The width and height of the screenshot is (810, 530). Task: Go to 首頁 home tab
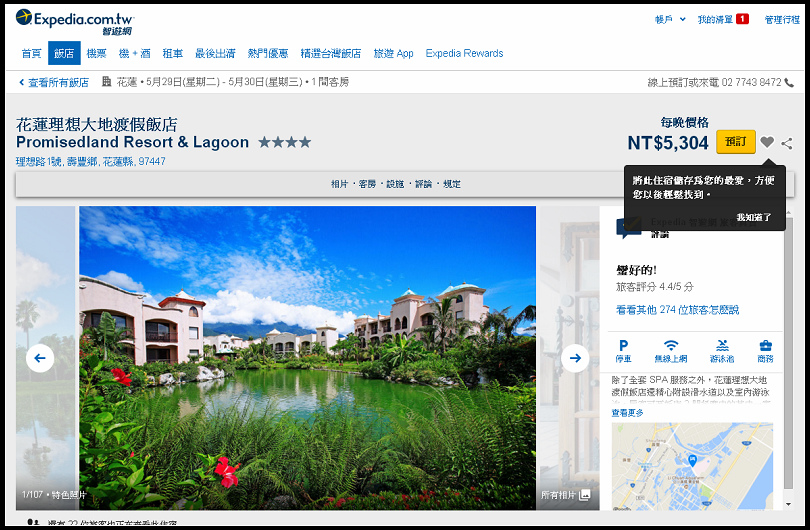tap(32, 53)
